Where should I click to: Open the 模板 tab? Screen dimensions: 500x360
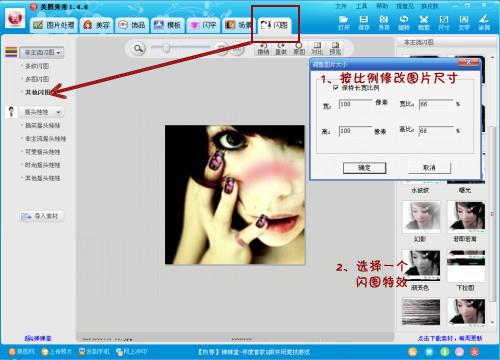coord(167,25)
